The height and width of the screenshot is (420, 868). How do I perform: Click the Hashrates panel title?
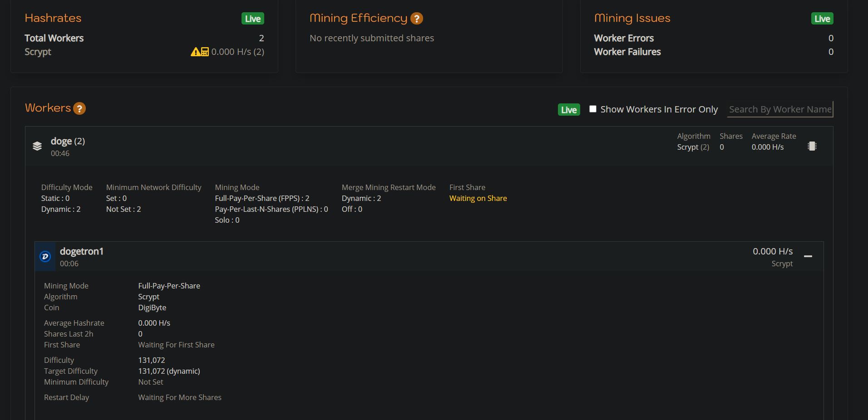coord(53,18)
